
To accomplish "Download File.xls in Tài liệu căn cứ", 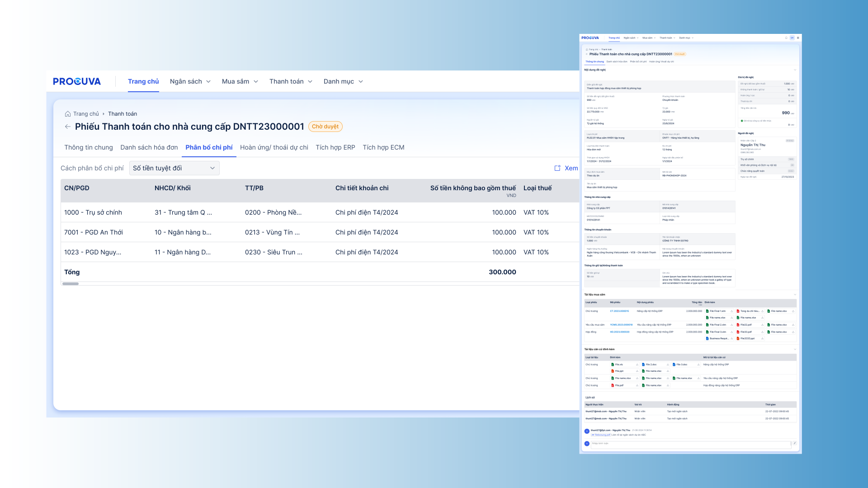I will [637, 365].
